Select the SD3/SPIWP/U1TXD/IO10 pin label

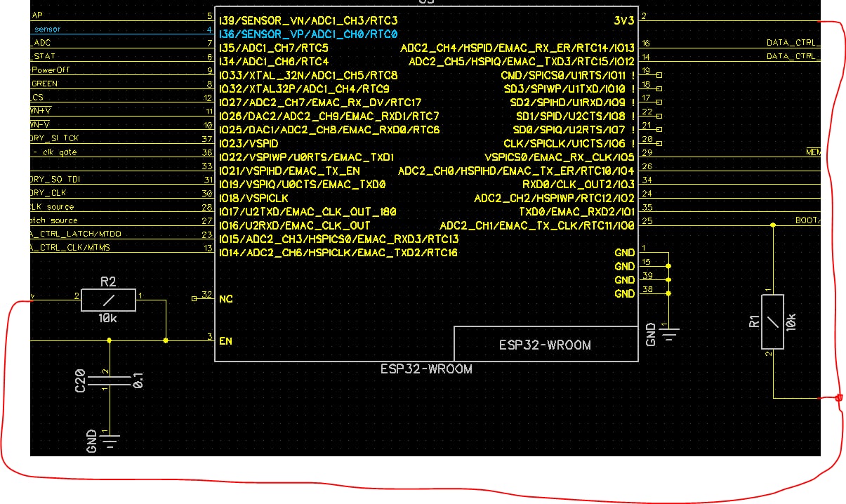pos(569,88)
